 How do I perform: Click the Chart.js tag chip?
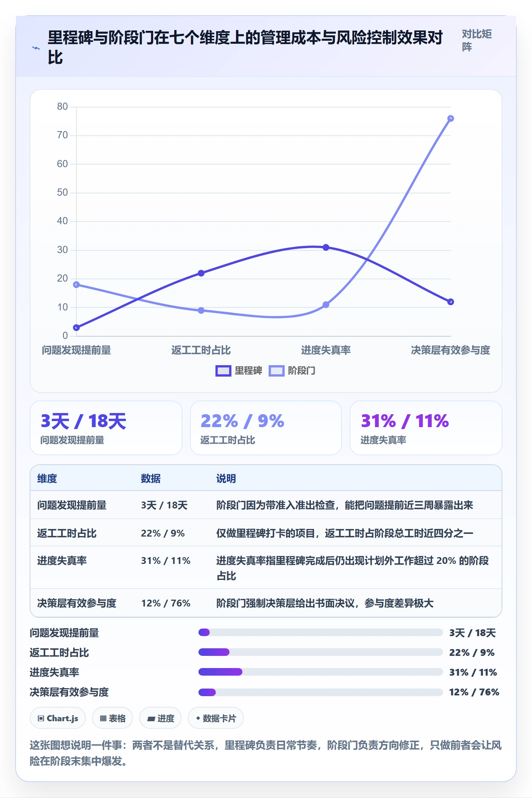tap(58, 718)
